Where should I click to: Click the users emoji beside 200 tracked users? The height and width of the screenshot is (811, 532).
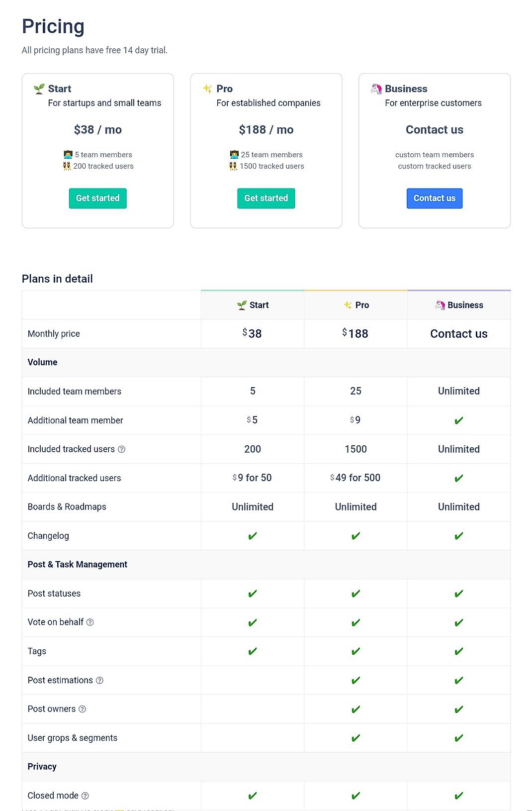click(x=67, y=166)
